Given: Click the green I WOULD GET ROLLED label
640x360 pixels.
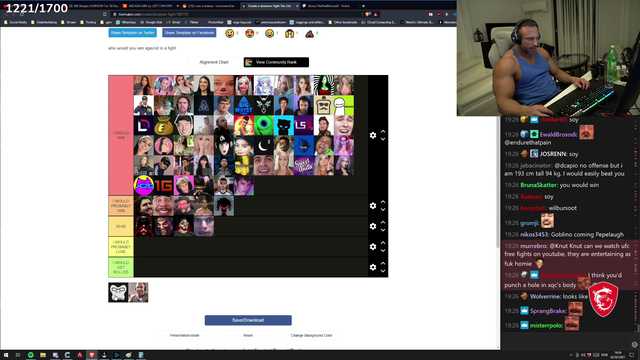Looking at the screenshot, I should [x=121, y=267].
